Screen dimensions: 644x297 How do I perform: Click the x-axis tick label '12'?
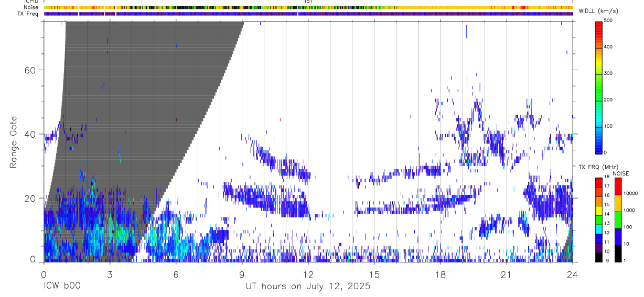(308, 275)
